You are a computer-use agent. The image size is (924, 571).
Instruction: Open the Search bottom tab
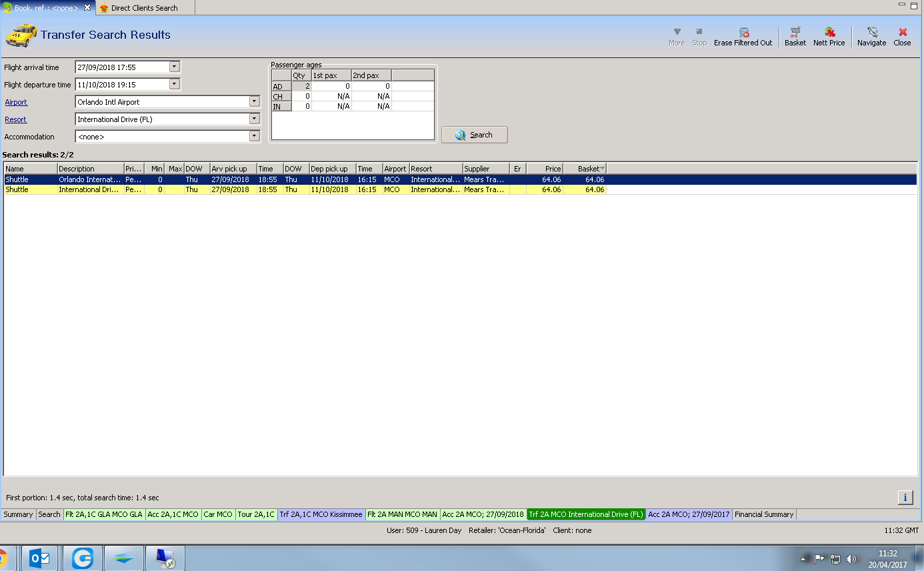49,514
